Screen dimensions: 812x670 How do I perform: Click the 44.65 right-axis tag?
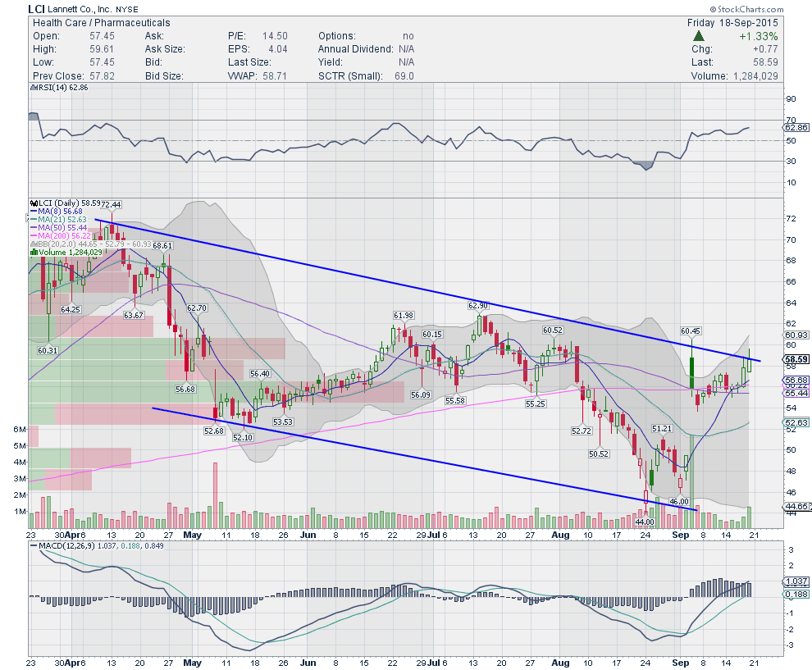[796, 506]
